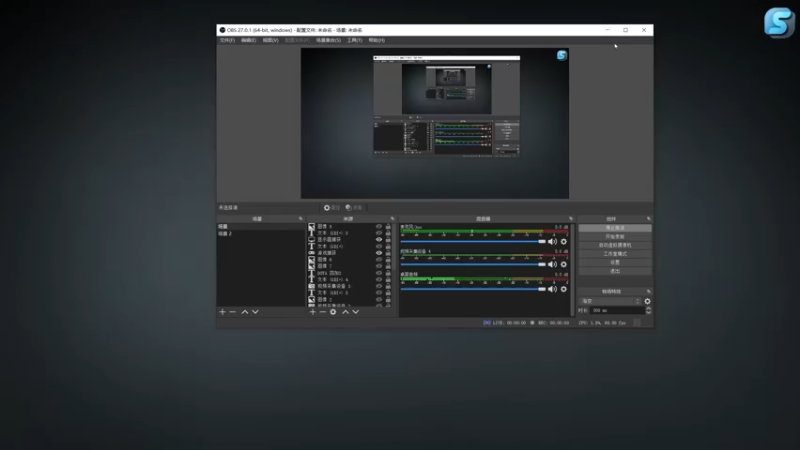Image resolution: width=800 pixels, height=450 pixels.
Task: Open the 工具(T) menu
Action: pyautogui.click(x=355, y=40)
